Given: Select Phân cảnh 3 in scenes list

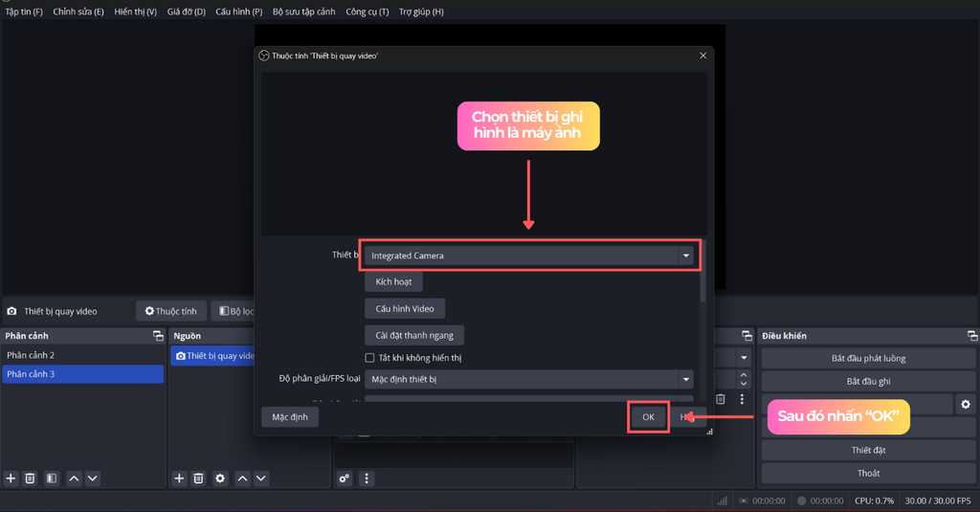Looking at the screenshot, I should point(82,374).
